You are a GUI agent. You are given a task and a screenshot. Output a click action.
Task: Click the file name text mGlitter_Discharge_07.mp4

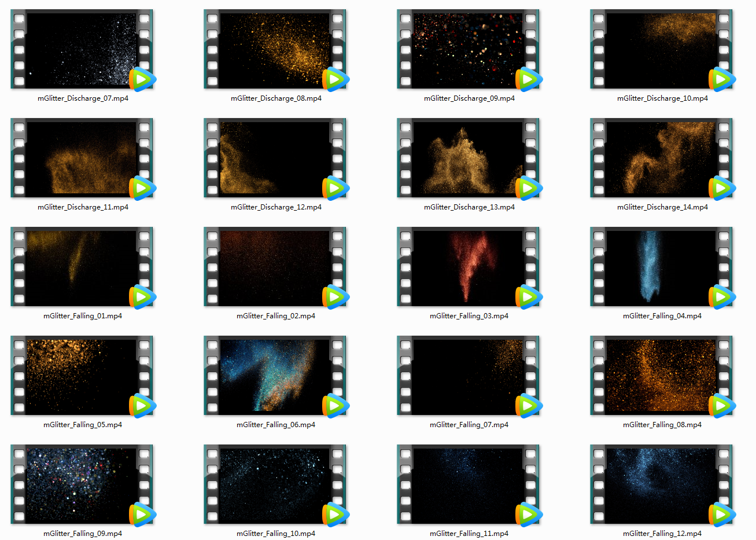point(83,98)
